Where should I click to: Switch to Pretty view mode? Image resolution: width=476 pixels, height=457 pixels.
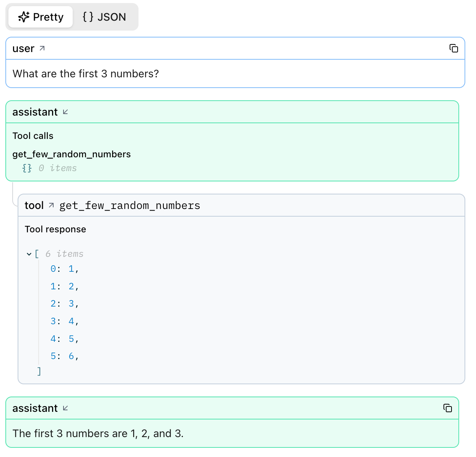[x=40, y=16]
